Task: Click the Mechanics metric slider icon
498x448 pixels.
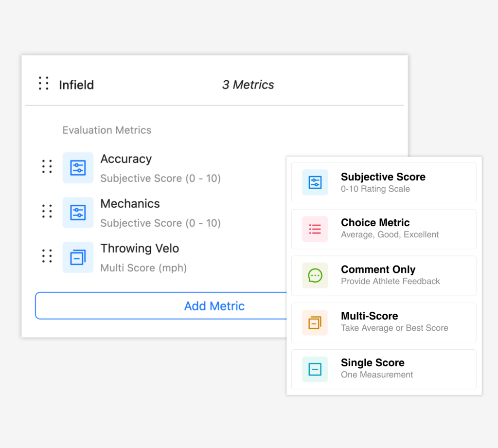Action: (78, 213)
